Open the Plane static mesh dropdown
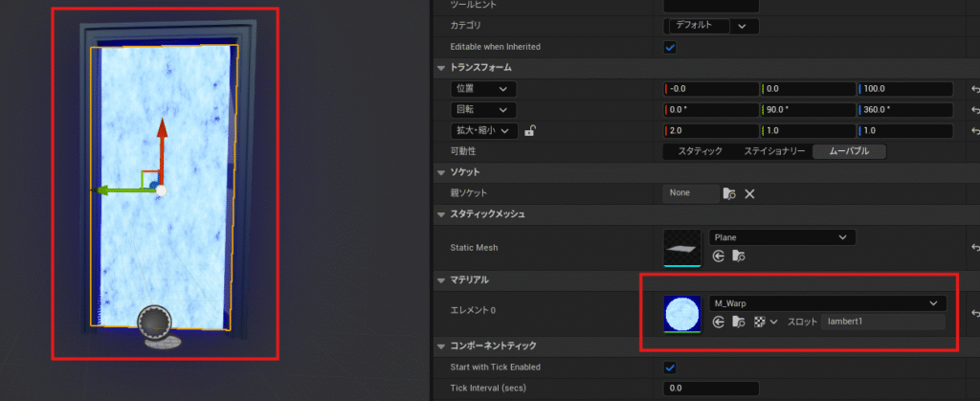The width and height of the screenshot is (980, 401). click(782, 237)
